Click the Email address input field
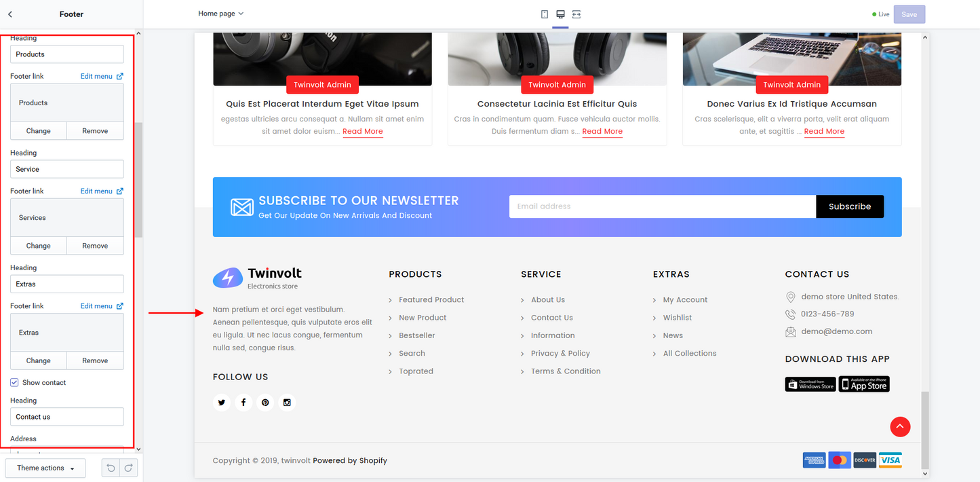Viewport: 980px width, 482px height. coord(662,206)
